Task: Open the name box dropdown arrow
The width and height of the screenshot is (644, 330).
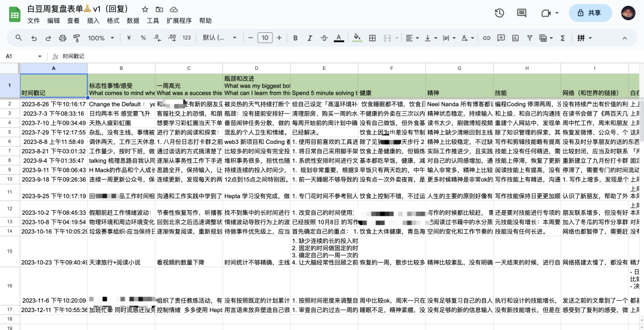Action: [40, 56]
